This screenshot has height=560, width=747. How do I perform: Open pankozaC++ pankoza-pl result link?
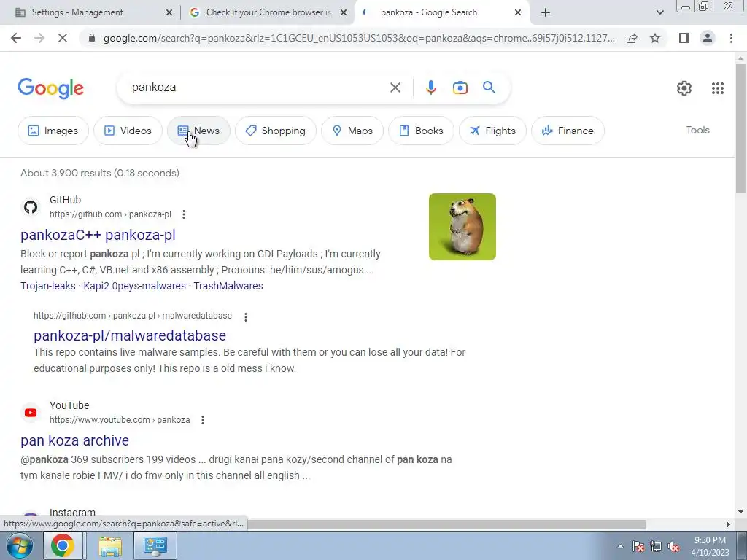(x=98, y=235)
